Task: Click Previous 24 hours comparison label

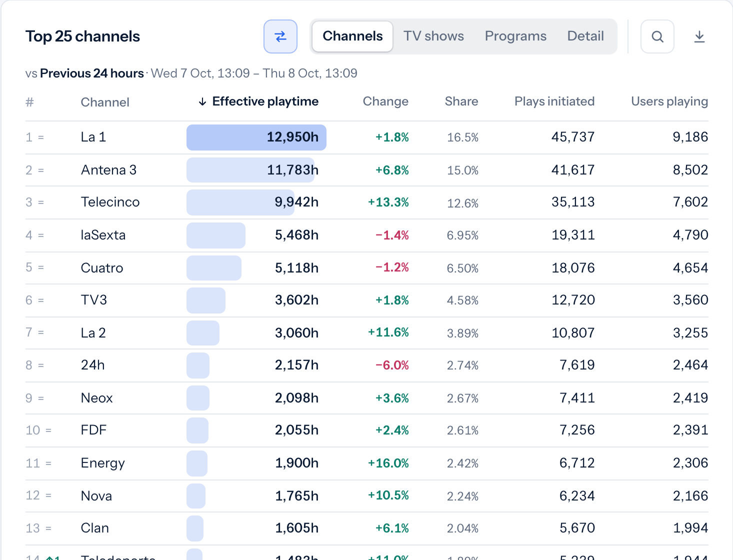Action: [92, 73]
